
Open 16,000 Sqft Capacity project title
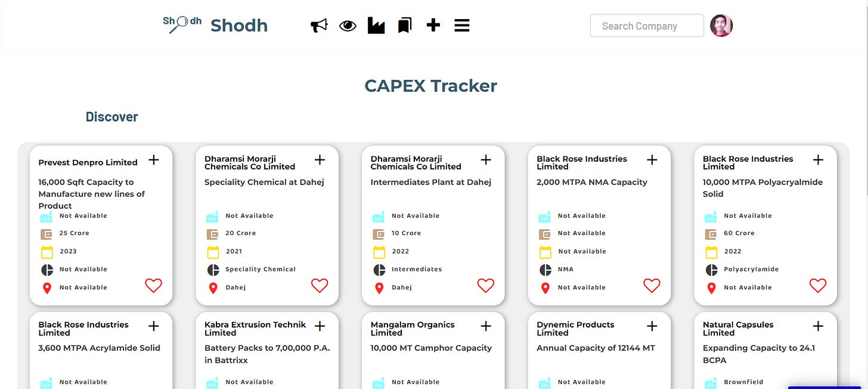tap(92, 194)
